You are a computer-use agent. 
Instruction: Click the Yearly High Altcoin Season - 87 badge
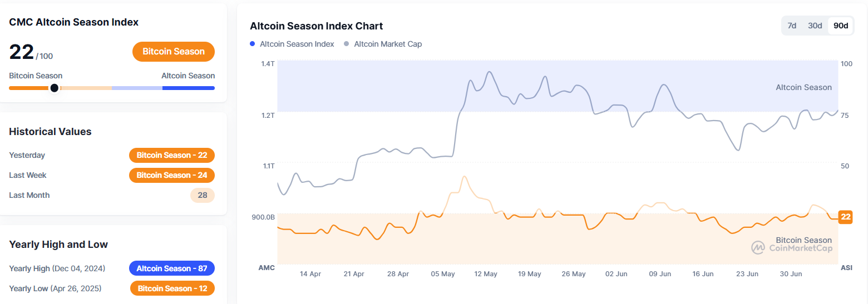click(x=171, y=268)
